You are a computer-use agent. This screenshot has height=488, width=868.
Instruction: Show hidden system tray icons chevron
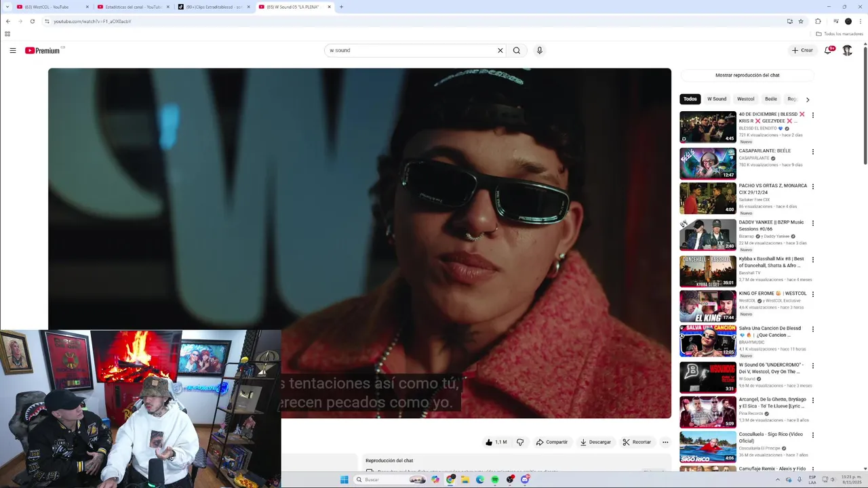click(777, 480)
